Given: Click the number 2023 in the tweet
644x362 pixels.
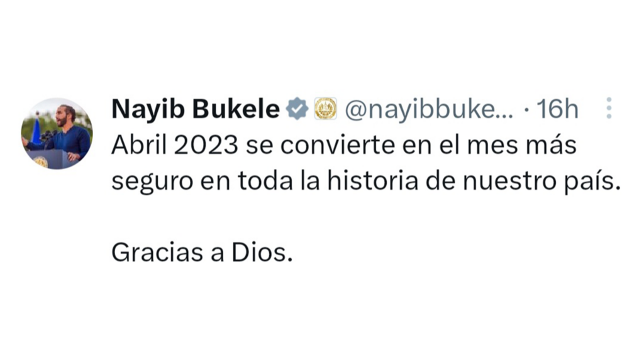Looking at the screenshot, I should (x=206, y=145).
